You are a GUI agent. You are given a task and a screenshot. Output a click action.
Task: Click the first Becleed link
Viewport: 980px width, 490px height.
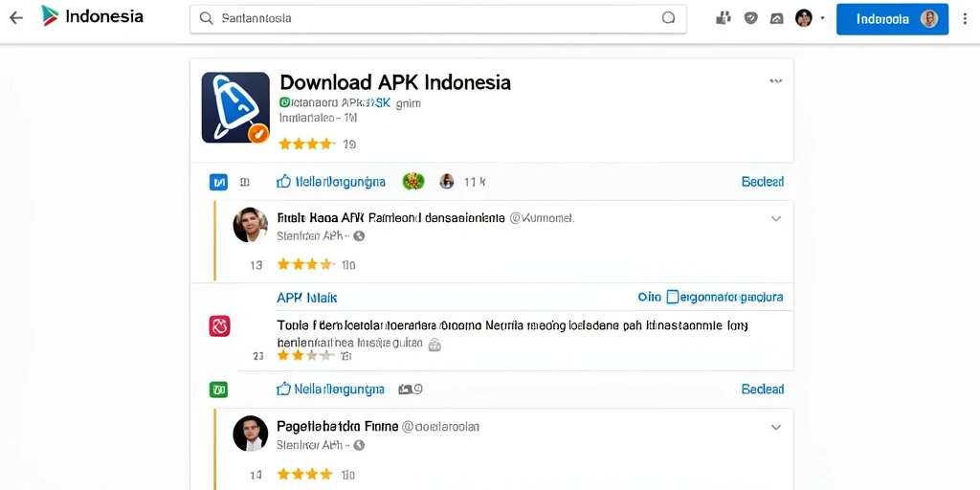tap(762, 182)
